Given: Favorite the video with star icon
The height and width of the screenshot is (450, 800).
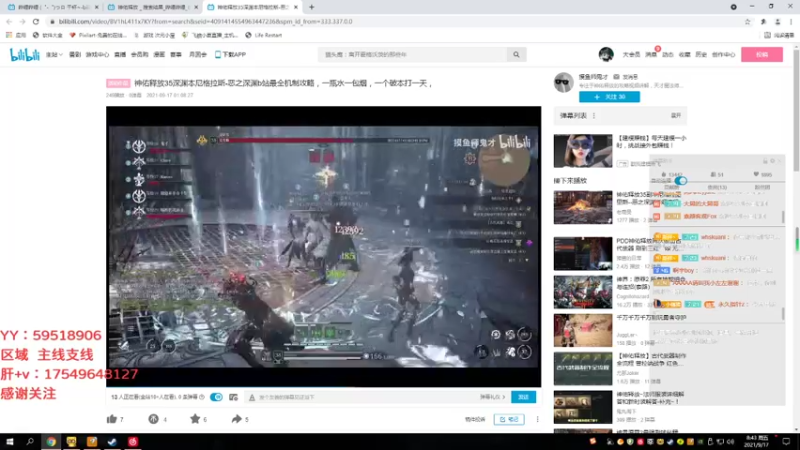Looking at the screenshot, I should pos(195,419).
